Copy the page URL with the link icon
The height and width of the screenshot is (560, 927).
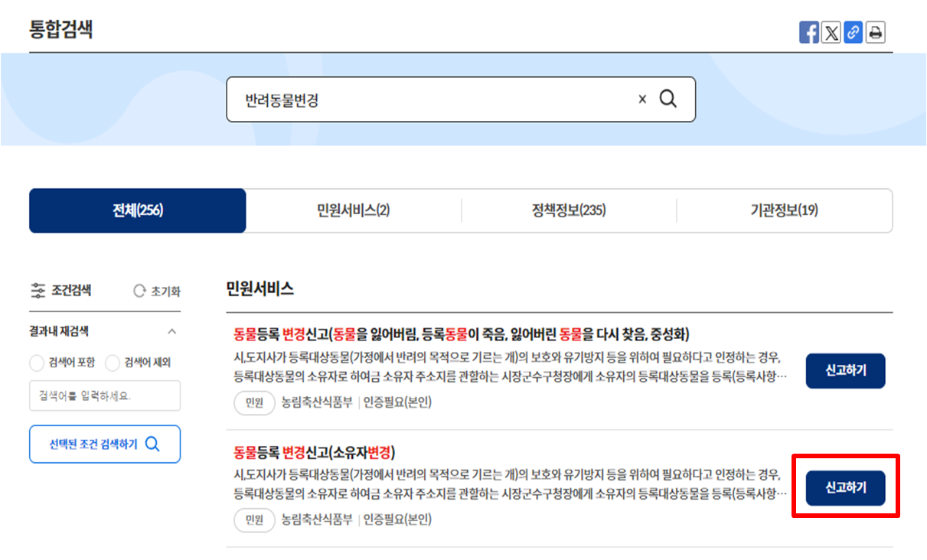pyautogui.click(x=853, y=31)
